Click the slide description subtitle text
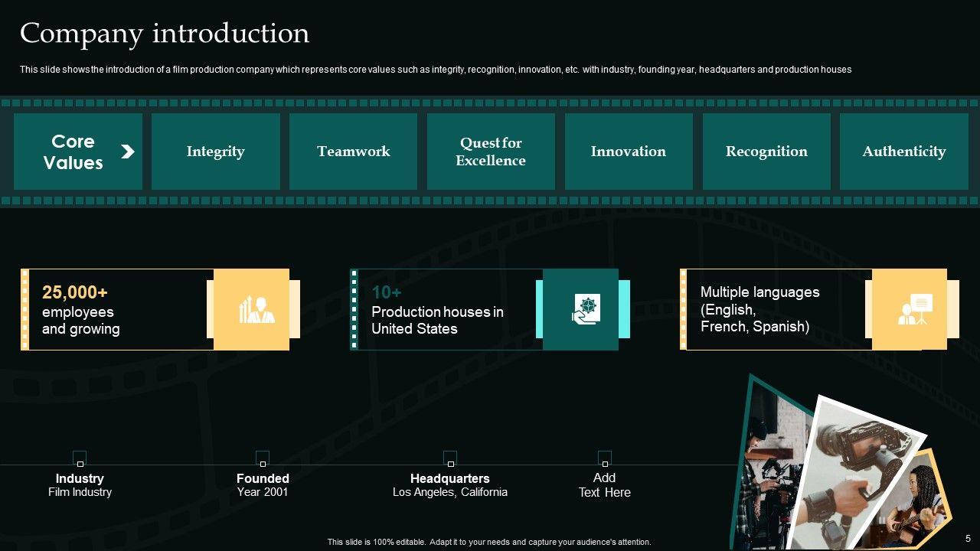This screenshot has width=980, height=551. (436, 70)
